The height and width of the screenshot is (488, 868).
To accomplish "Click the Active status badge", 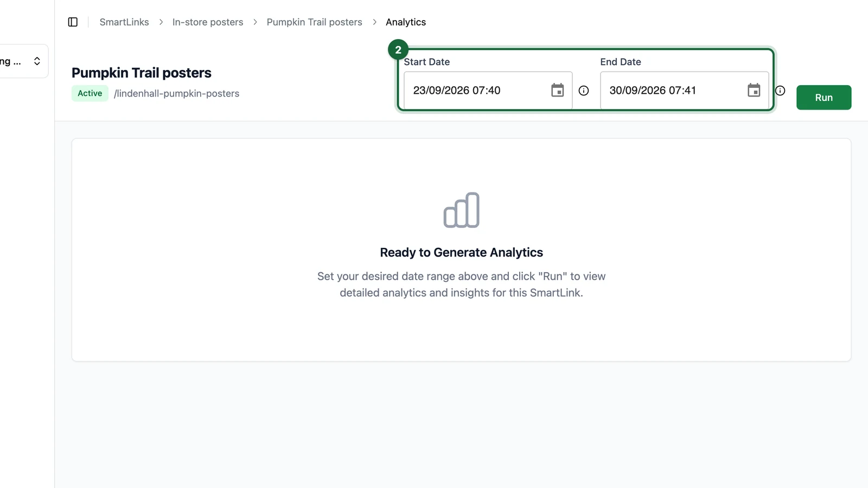I will point(90,93).
